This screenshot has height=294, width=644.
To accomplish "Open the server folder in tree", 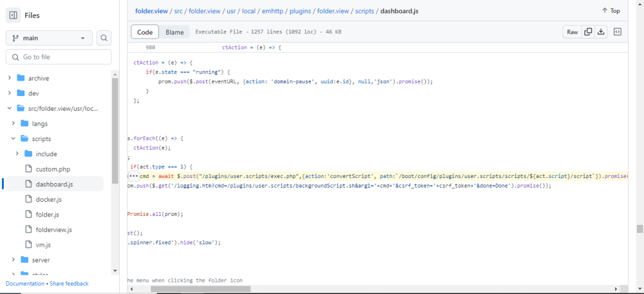I will tap(41, 260).
